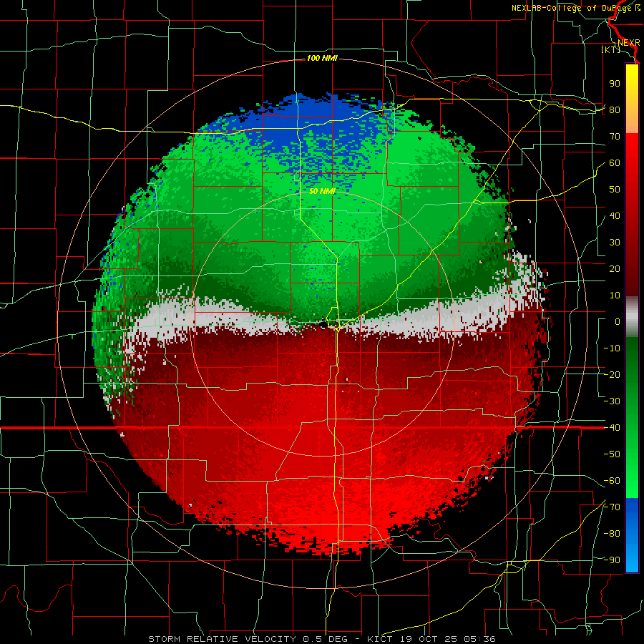Click the 80 value on the velocity scale
The image size is (644, 644).
[x=615, y=109]
